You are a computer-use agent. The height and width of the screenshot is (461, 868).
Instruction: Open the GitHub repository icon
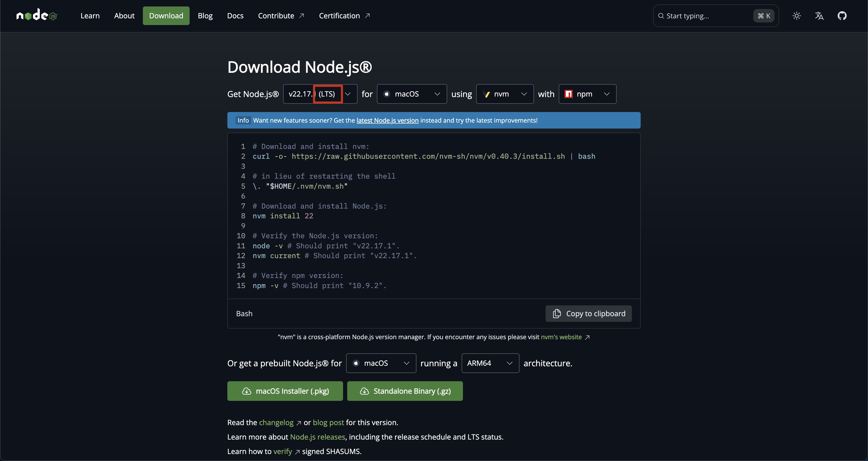(842, 15)
